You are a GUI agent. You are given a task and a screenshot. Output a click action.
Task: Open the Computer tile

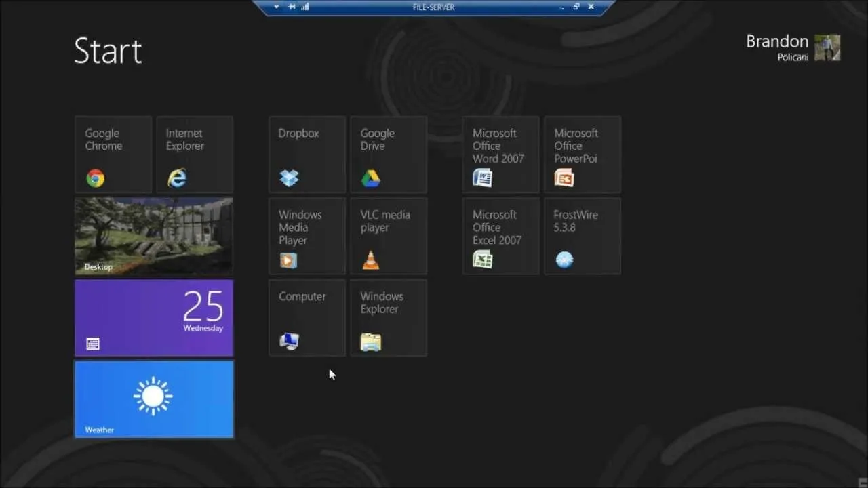point(307,317)
